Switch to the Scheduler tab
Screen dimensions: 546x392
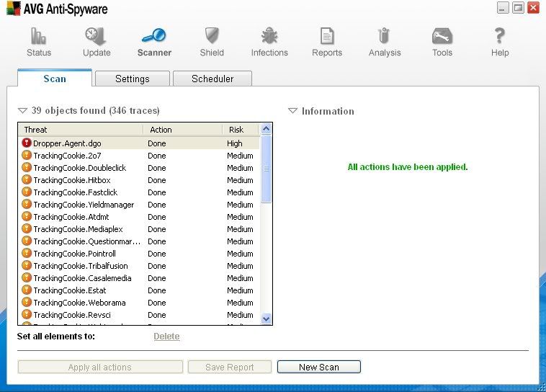pos(212,79)
